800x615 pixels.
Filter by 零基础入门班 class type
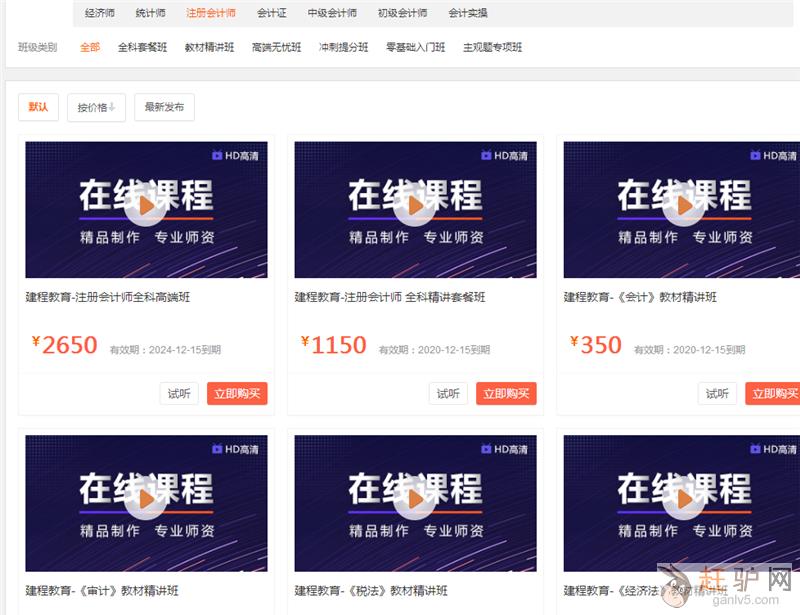pos(415,47)
